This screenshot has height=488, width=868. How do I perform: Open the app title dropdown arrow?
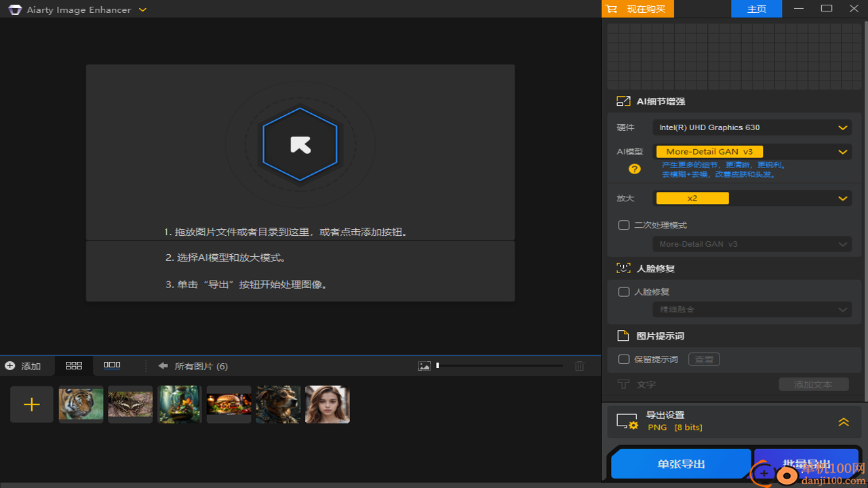[142, 9]
